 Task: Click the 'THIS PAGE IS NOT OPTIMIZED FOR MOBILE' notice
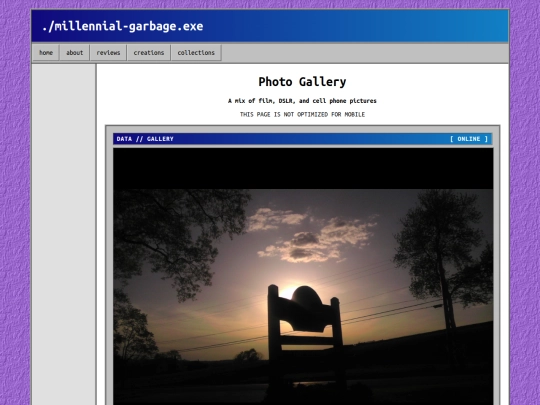point(302,114)
